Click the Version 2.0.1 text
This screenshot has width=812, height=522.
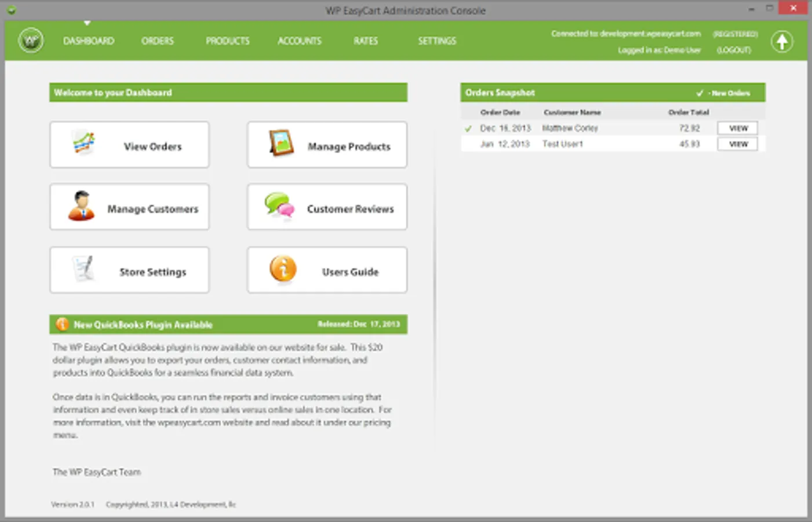pyautogui.click(x=72, y=505)
